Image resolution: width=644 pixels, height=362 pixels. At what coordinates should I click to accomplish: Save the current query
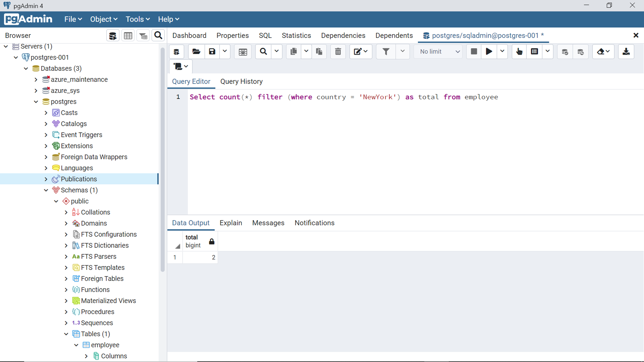point(212,51)
